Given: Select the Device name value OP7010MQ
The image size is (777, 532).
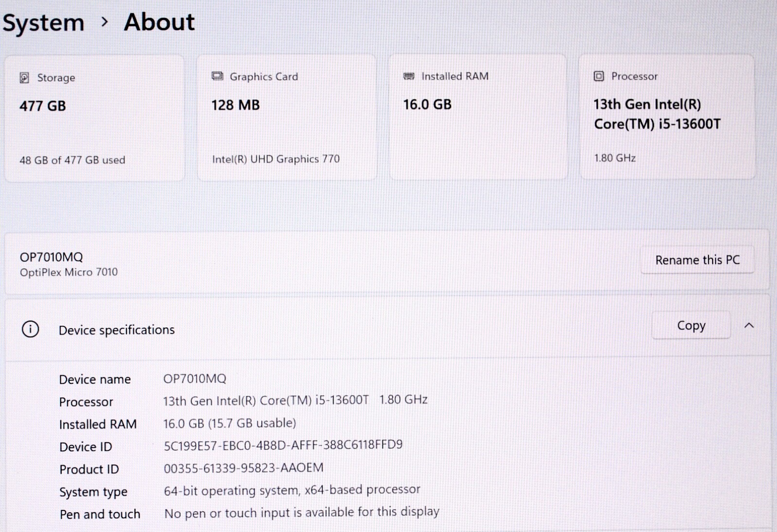Looking at the screenshot, I should click(x=195, y=379).
